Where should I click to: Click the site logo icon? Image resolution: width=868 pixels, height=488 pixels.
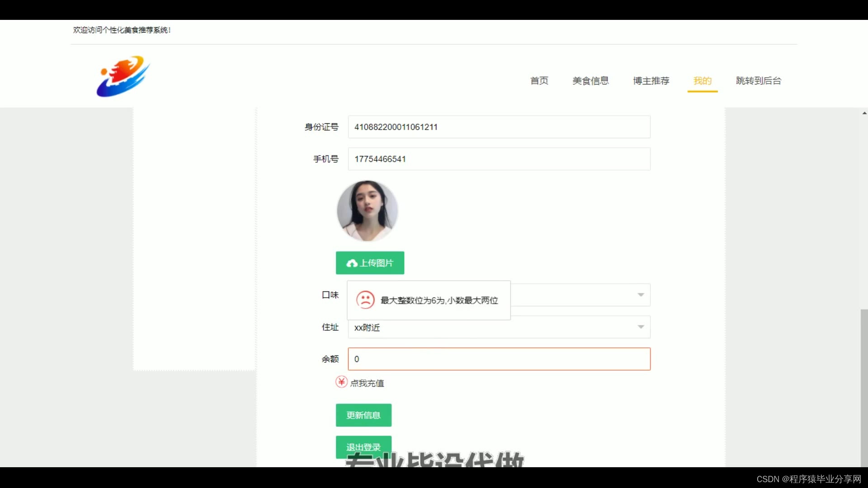point(123,76)
